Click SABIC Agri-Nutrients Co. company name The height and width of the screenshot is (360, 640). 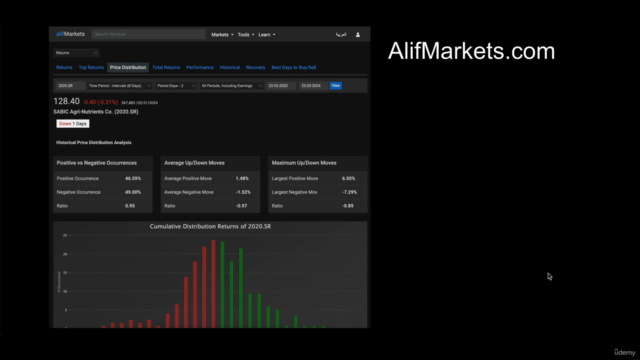96,112
